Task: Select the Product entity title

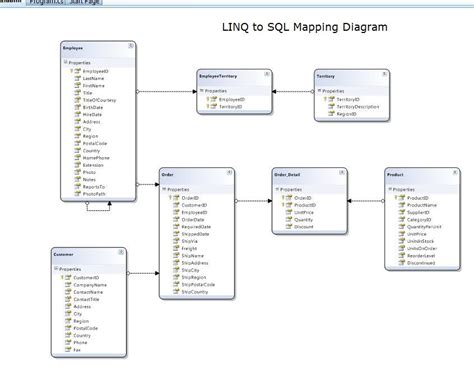Action: coord(395,175)
